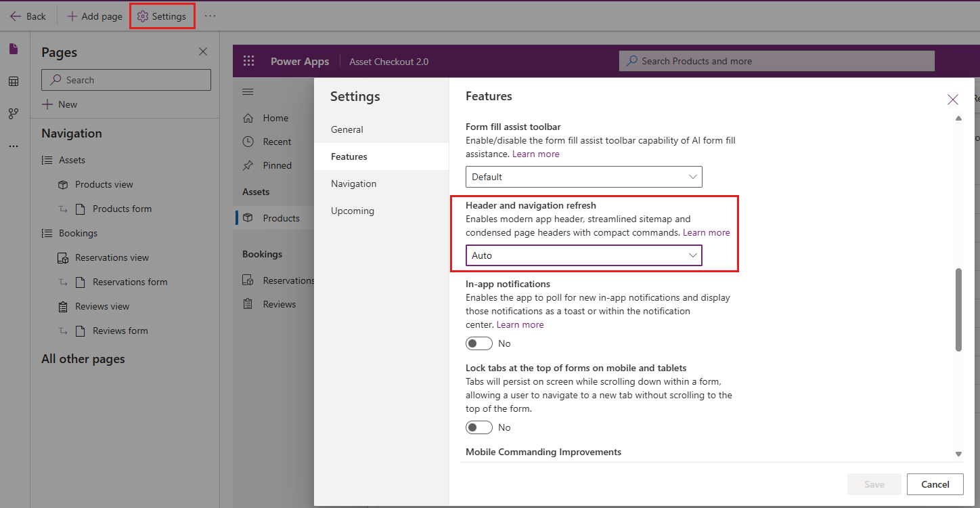Click the hamburger menu in app sitemap
This screenshot has width=980, height=508.
pos(248,91)
